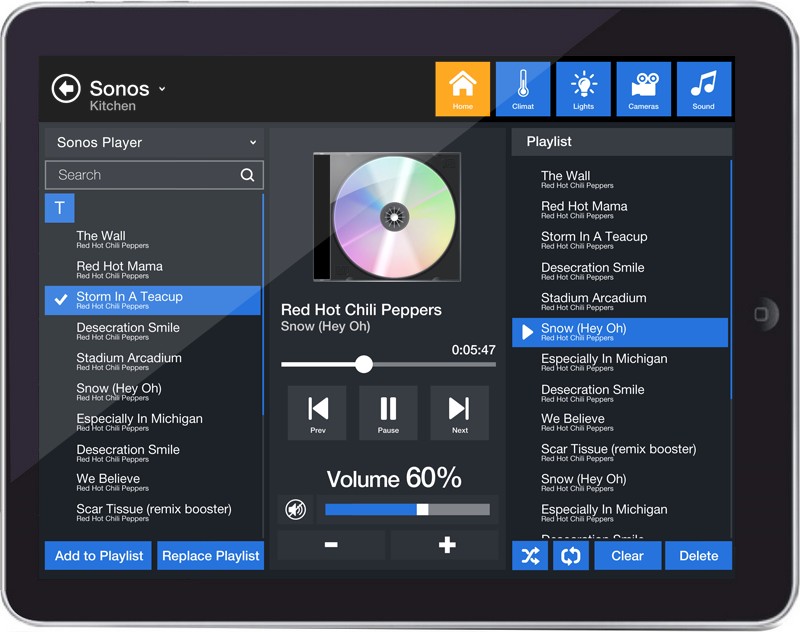Click Add to Playlist button

(99, 556)
